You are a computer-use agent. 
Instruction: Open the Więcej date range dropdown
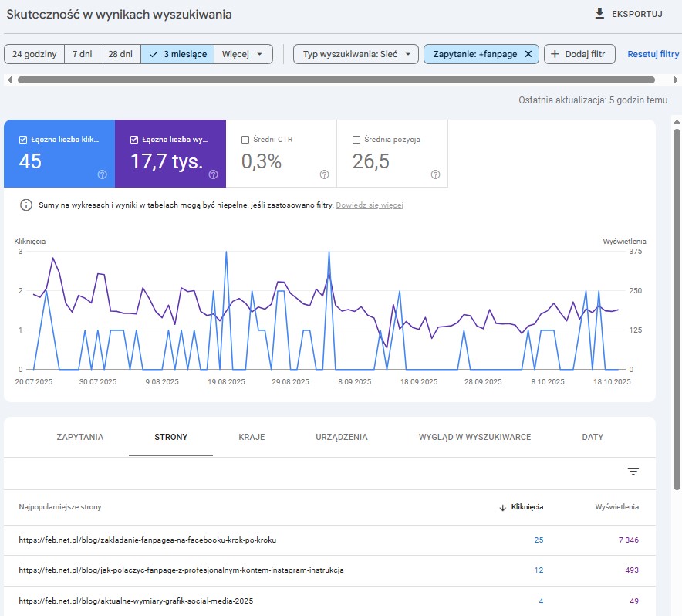(x=243, y=54)
